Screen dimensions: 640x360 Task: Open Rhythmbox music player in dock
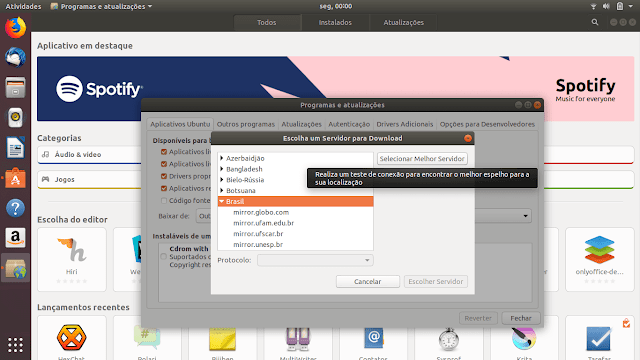(x=16, y=118)
